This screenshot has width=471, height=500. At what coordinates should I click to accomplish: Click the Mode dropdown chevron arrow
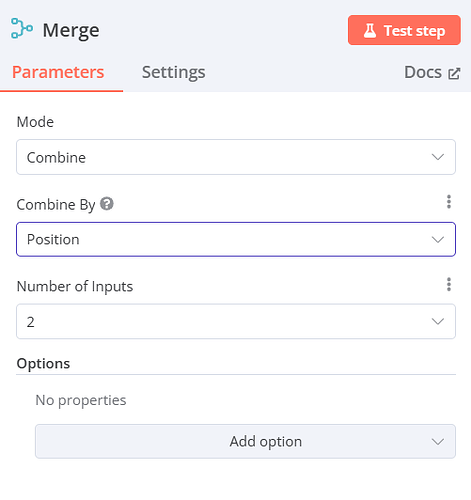(438, 157)
